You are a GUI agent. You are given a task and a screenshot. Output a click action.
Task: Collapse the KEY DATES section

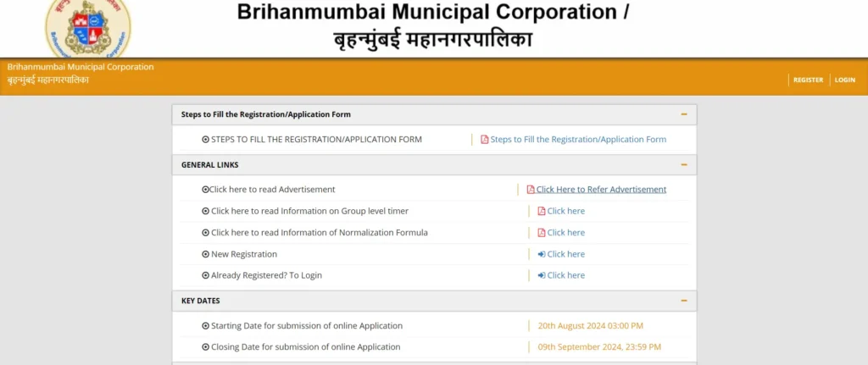pos(683,301)
